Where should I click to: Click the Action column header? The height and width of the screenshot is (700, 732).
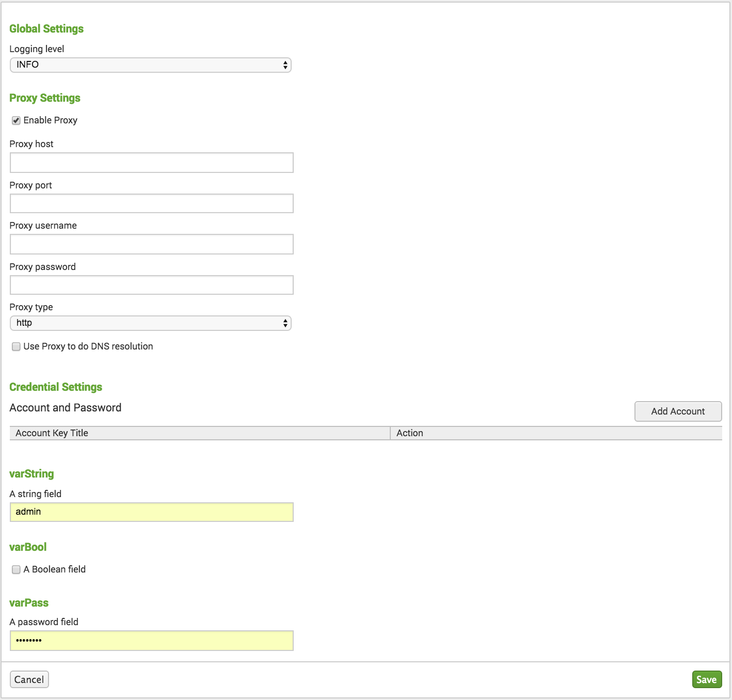pos(556,433)
